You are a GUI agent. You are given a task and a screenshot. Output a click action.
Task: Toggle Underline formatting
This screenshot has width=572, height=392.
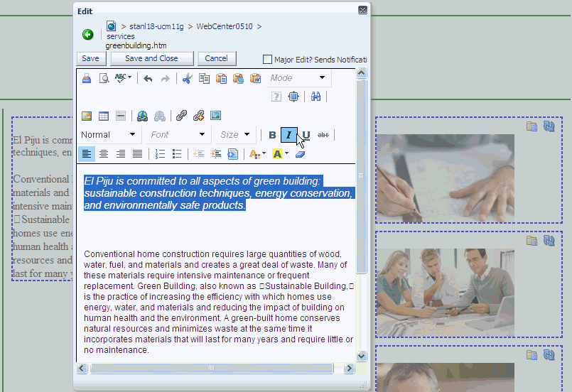(306, 136)
